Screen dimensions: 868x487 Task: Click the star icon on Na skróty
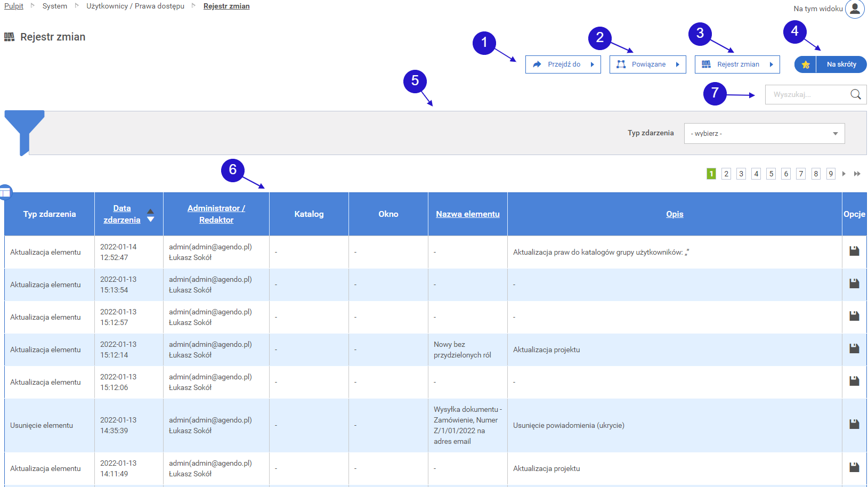[x=805, y=64]
